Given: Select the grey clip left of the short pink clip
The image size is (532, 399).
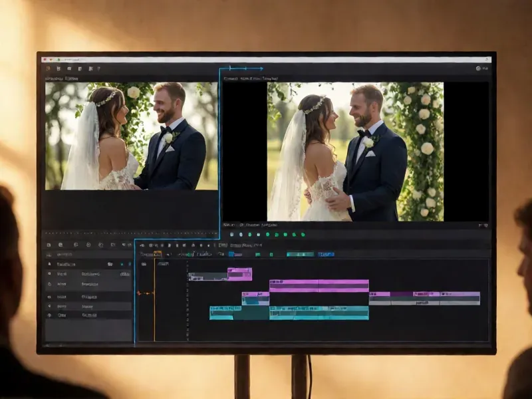Looking at the screenshot, I should (207, 277).
